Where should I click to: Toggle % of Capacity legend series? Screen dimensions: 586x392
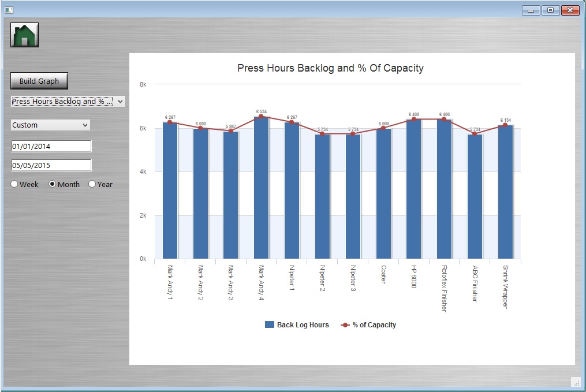(368, 325)
